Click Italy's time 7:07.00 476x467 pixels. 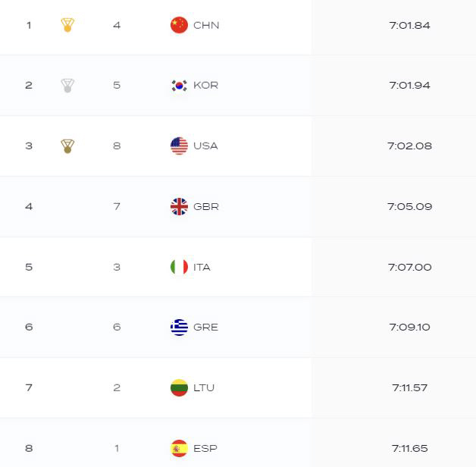tap(409, 267)
